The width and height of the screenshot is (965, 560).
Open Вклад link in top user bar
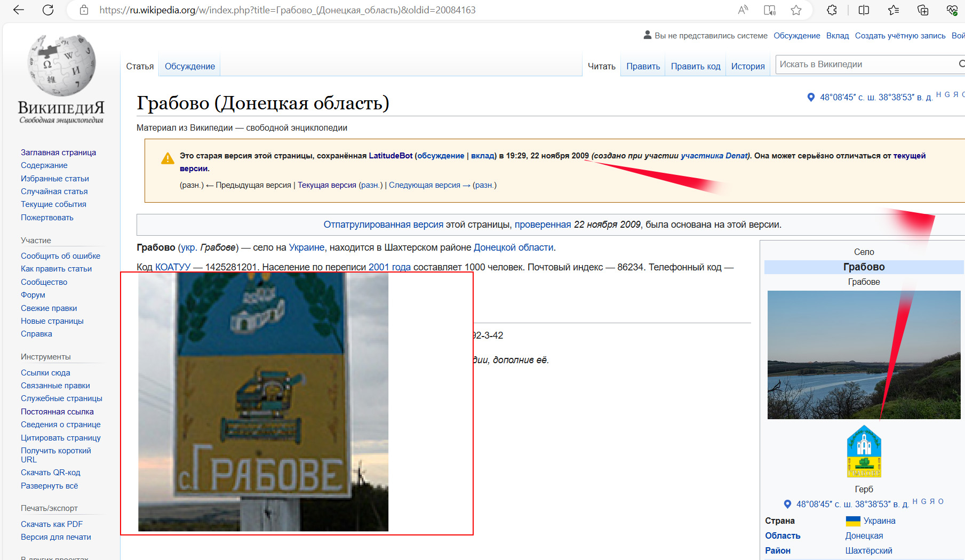coord(838,36)
